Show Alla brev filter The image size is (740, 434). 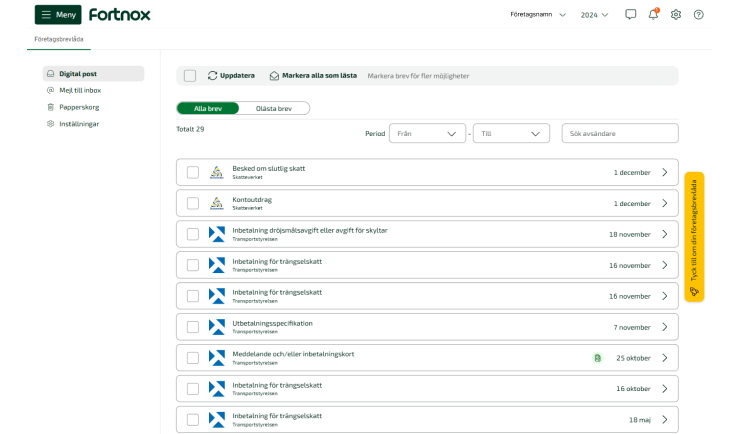[208, 108]
